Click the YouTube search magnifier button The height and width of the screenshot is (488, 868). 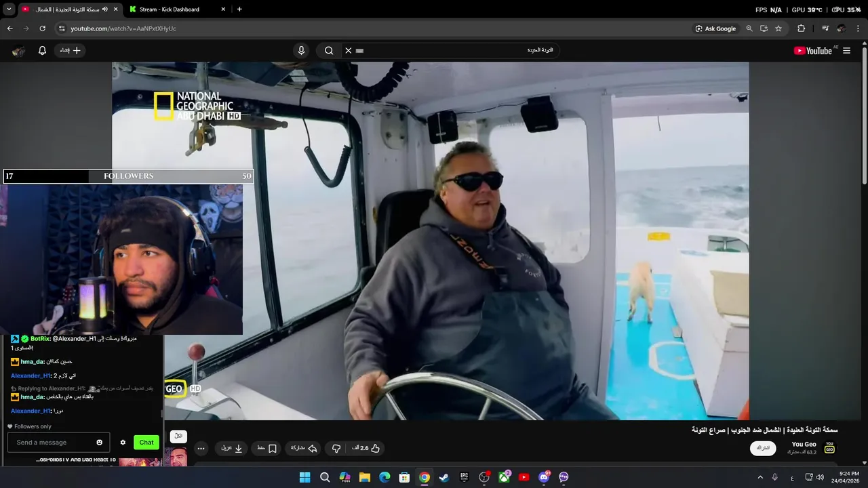click(x=329, y=50)
